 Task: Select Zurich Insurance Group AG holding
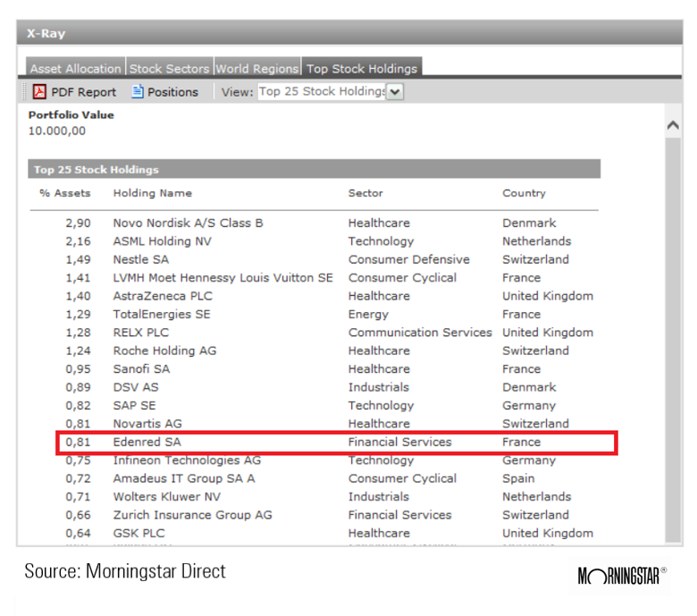tap(192, 515)
